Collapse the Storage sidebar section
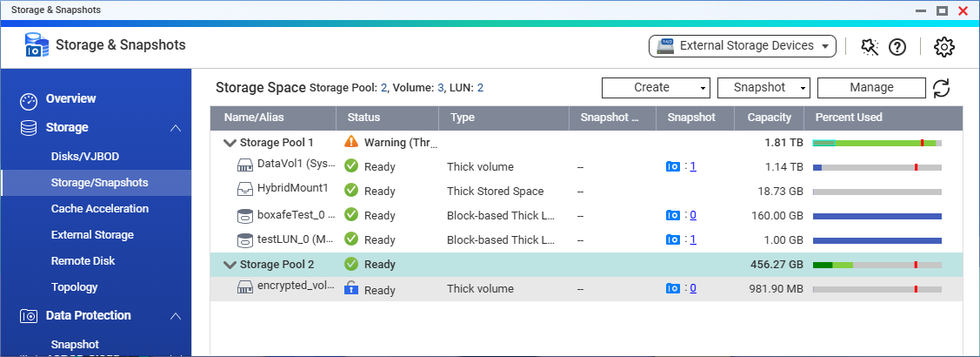Screen dimensions: 980x357 (x=176, y=128)
